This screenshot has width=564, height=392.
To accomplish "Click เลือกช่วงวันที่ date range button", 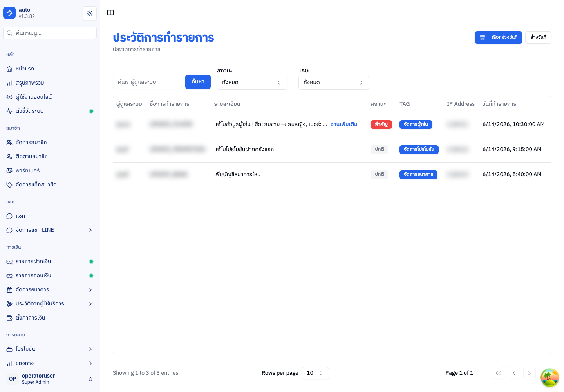I will pos(498,38).
